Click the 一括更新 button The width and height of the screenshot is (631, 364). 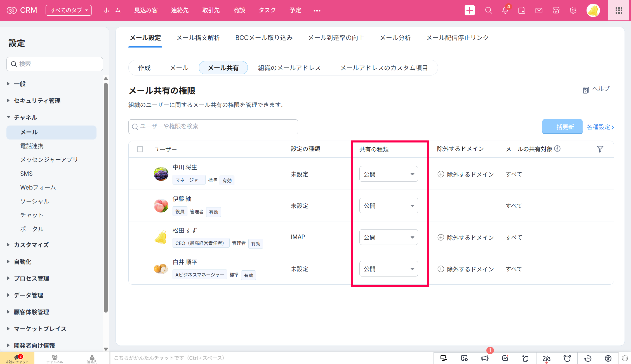point(562,127)
